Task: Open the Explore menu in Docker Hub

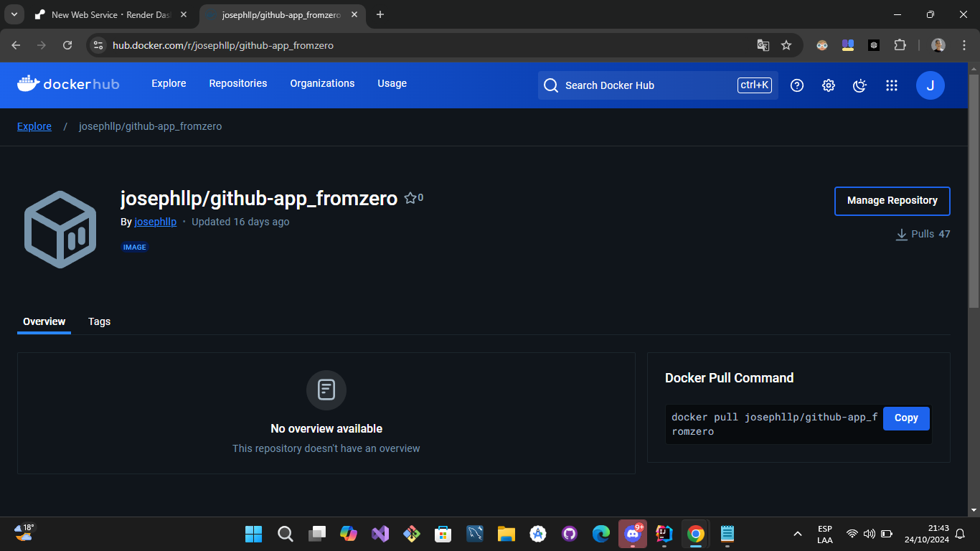Action: click(169, 83)
